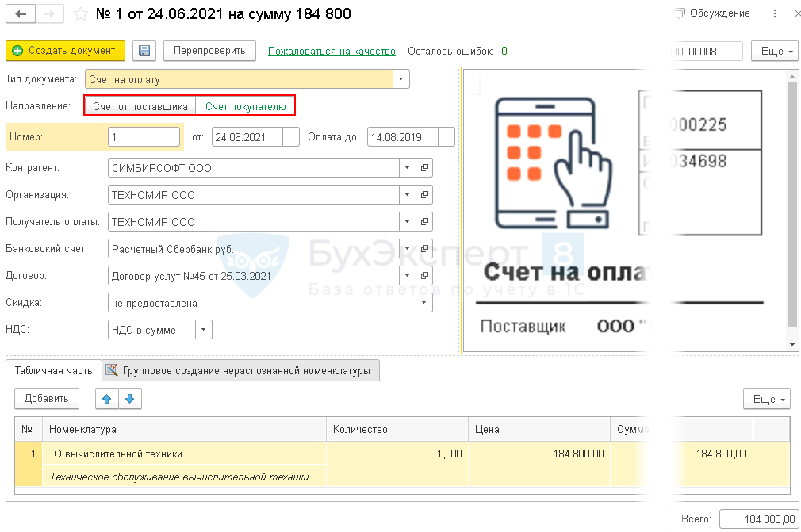
Task: Open the top Еще menu
Action: 775,51
